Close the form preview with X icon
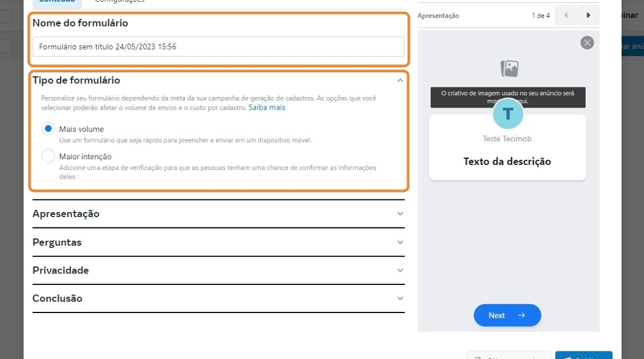Screen dimensions: 644x359 [x=587, y=43]
